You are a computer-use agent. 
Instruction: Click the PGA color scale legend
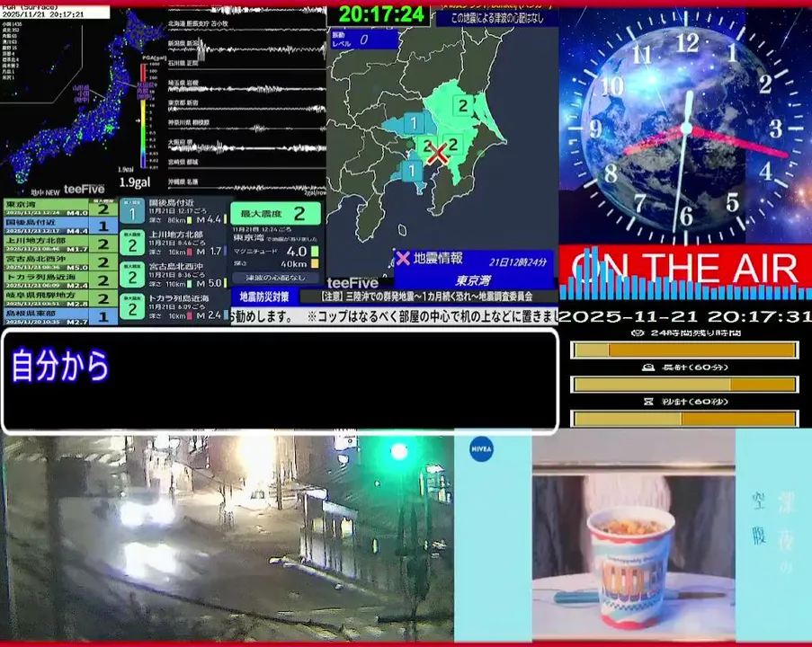click(x=143, y=115)
